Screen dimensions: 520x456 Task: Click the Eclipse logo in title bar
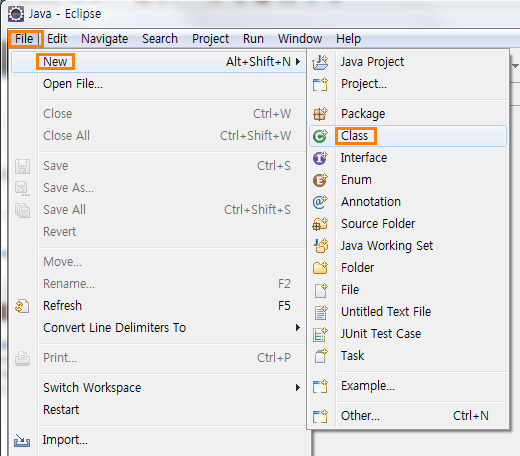click(16, 14)
